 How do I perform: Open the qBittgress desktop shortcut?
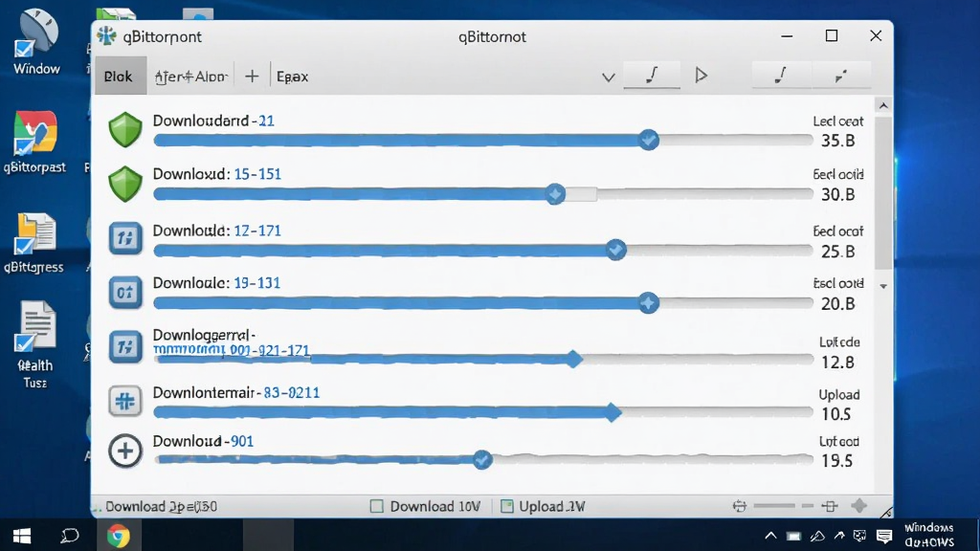(x=33, y=242)
